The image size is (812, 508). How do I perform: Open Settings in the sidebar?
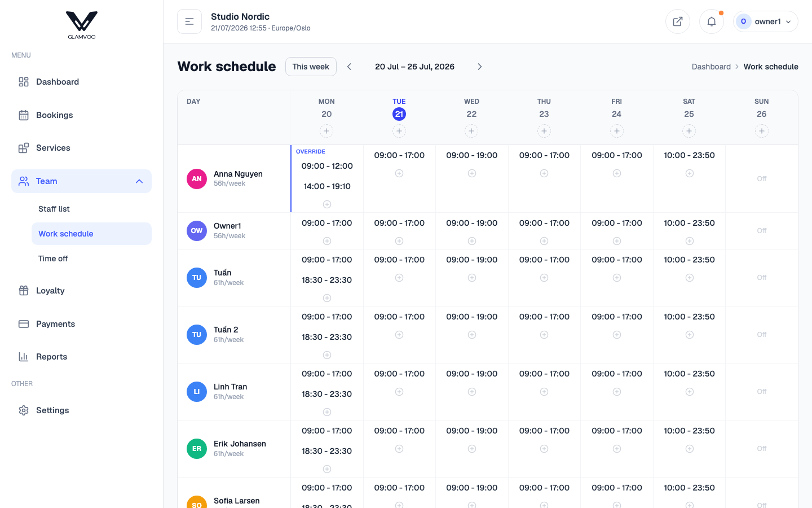(81, 410)
